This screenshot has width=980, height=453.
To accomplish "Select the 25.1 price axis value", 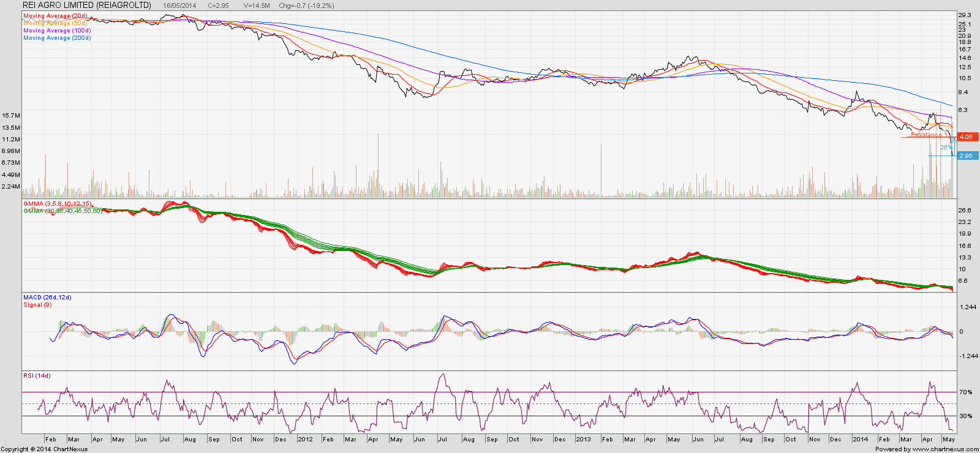I will [x=965, y=24].
